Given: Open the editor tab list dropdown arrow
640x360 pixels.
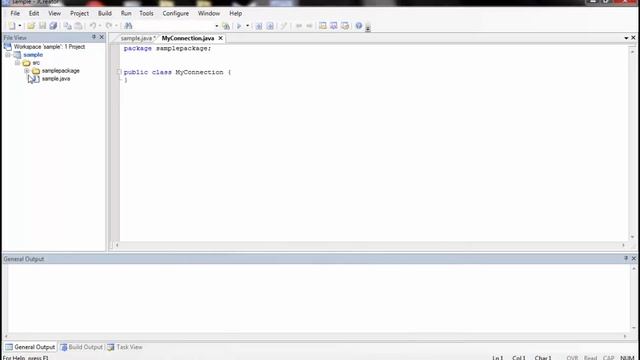Looking at the screenshot, I should point(626,38).
